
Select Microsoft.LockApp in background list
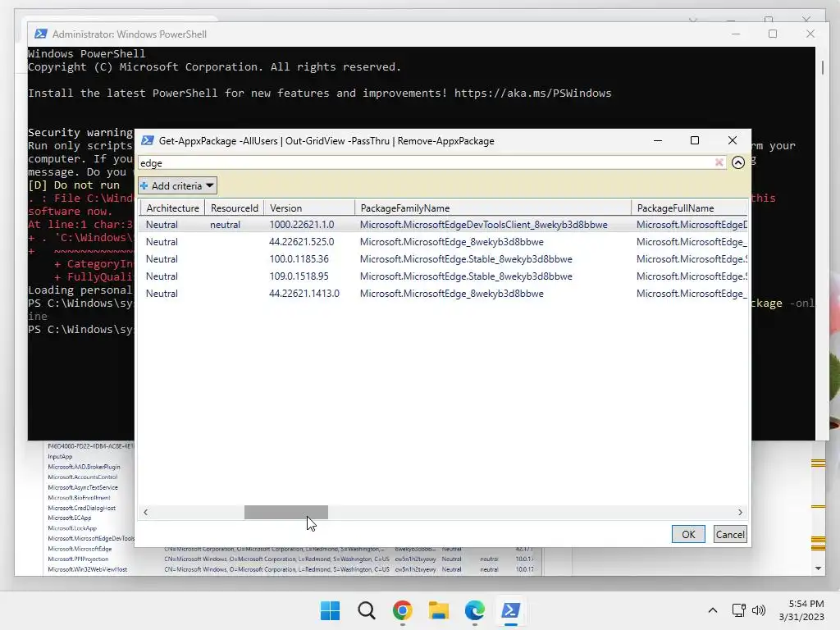72,528
